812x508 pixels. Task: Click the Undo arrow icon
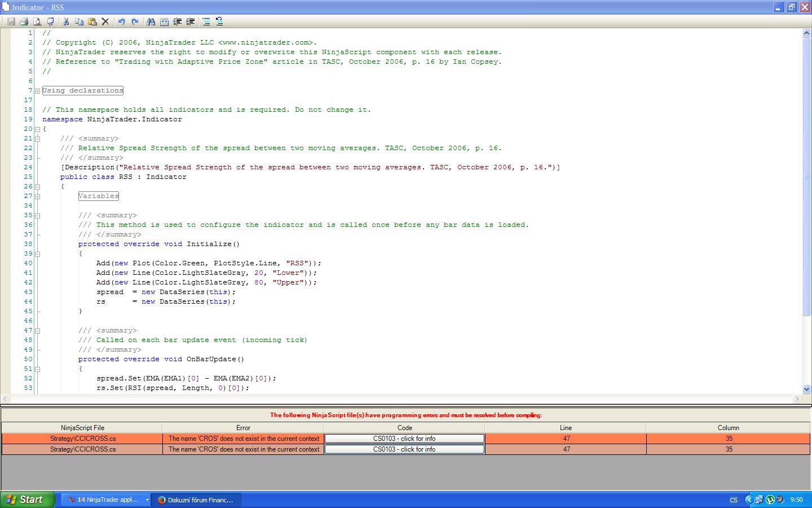[121, 21]
